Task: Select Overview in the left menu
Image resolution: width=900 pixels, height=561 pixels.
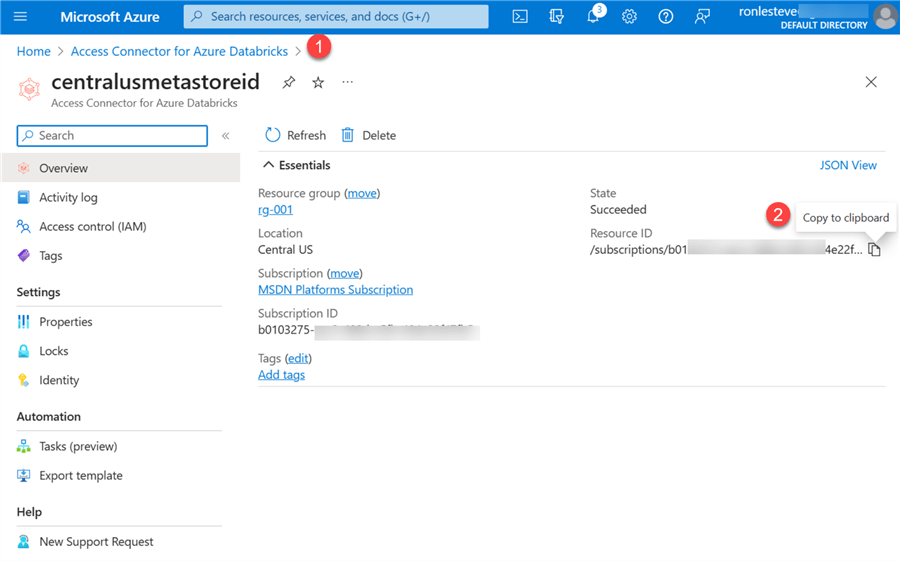Action: 121,168
